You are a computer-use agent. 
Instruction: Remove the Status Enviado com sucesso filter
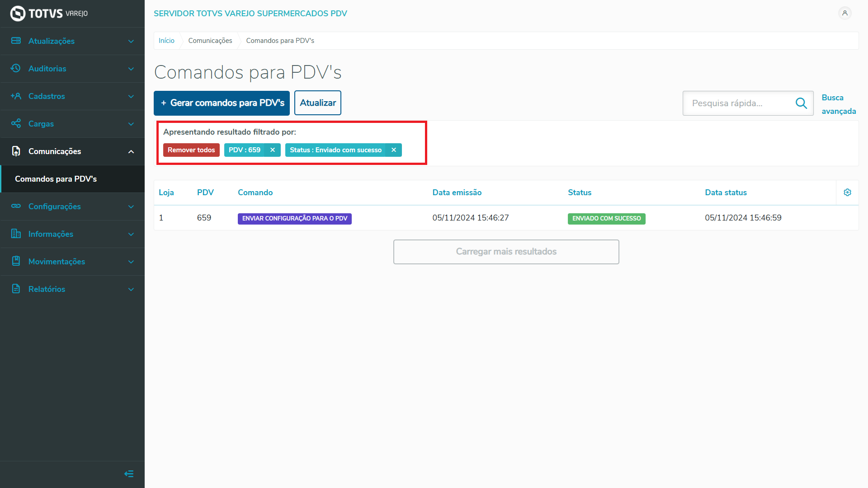tap(394, 150)
